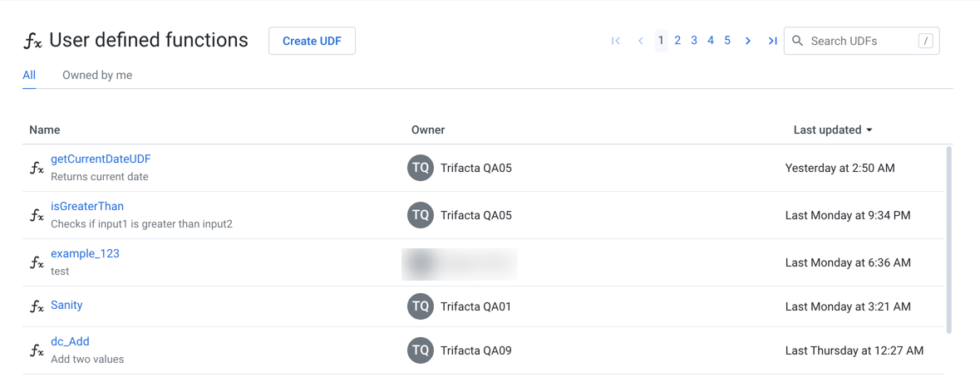The height and width of the screenshot is (377, 980).
Task: Go to page 5
Action: (727, 41)
